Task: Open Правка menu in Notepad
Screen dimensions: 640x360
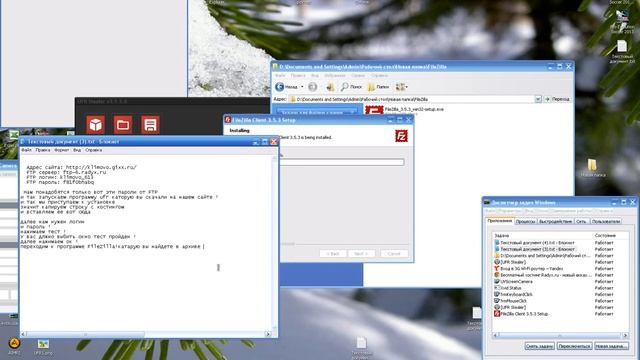Action: coord(43,150)
